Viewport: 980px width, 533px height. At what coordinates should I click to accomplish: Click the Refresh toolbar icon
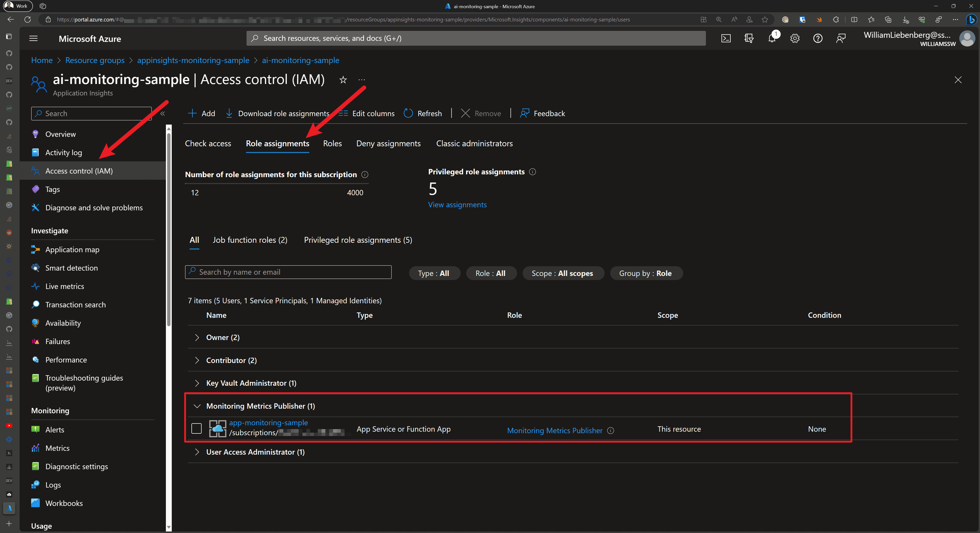click(x=408, y=113)
